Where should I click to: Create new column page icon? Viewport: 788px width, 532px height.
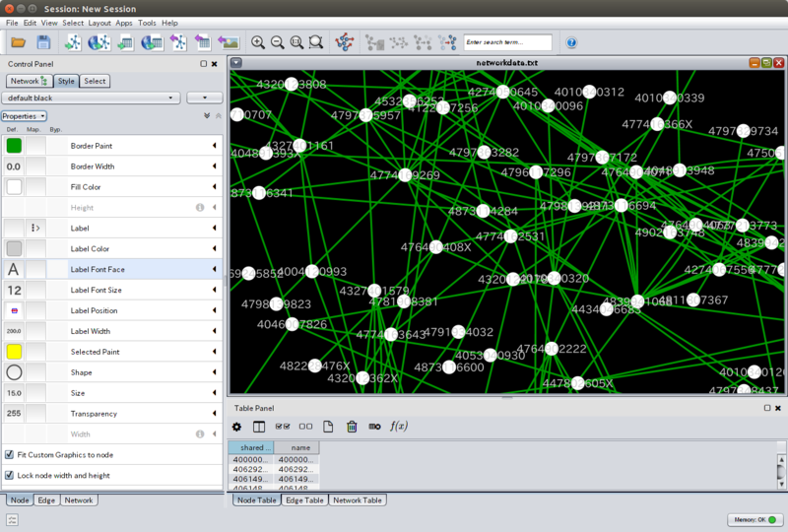point(328,427)
